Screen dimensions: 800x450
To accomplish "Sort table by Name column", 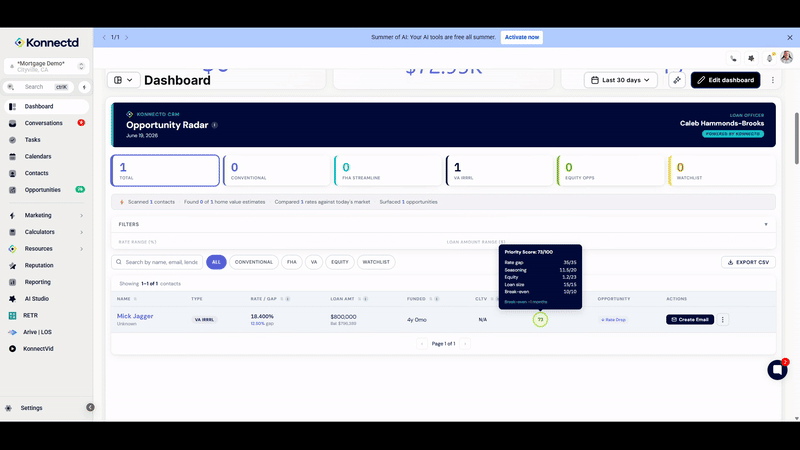I will click(127, 299).
